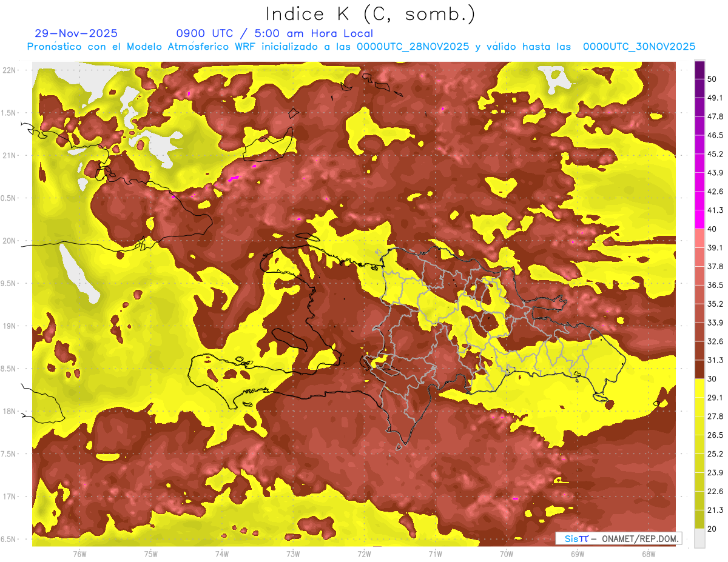Click the "42.6" colorbar label
Viewport: 728px width, 562px height.
[715, 192]
